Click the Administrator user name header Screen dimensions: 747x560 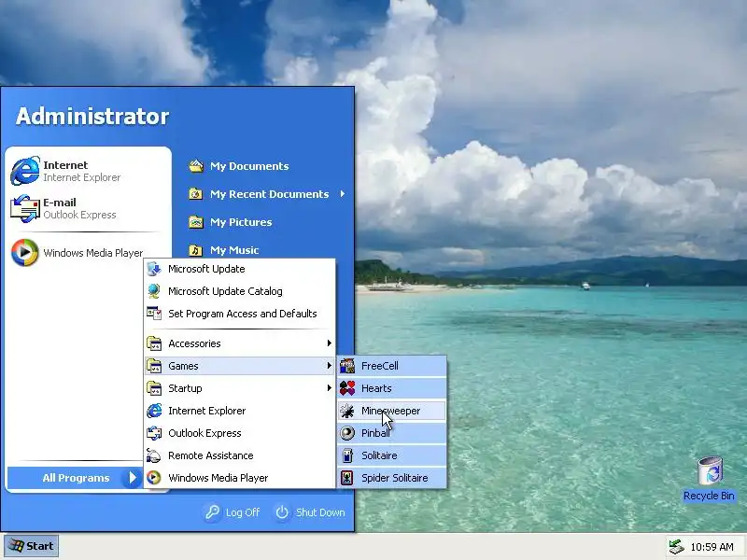pos(92,116)
